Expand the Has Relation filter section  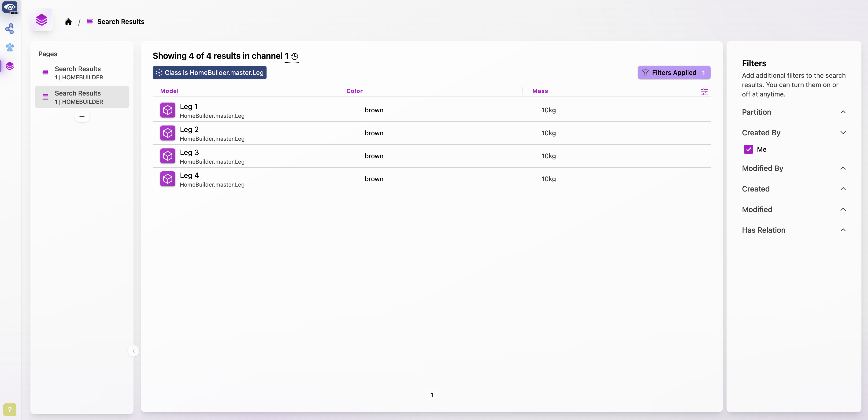point(794,230)
